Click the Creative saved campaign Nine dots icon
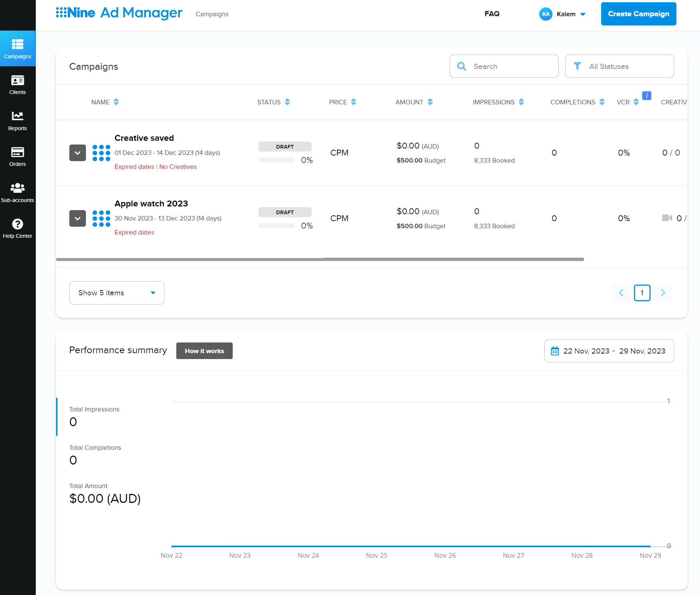The image size is (700, 595). [x=101, y=153]
